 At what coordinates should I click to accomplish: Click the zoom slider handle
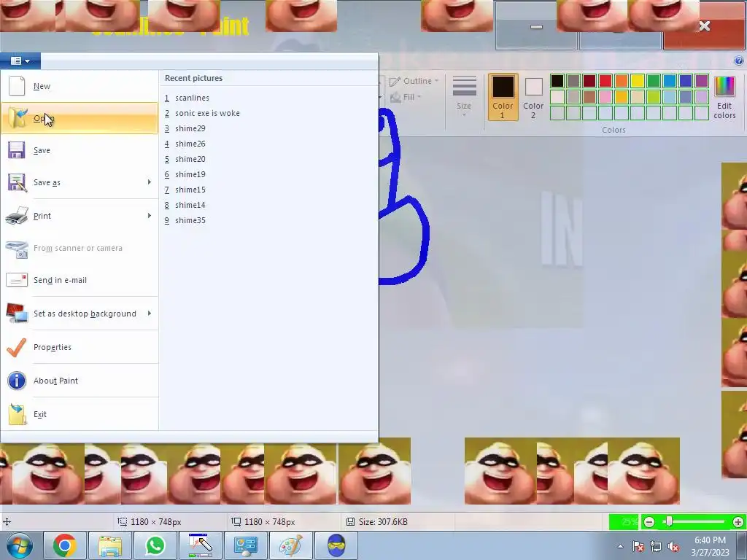click(x=669, y=522)
